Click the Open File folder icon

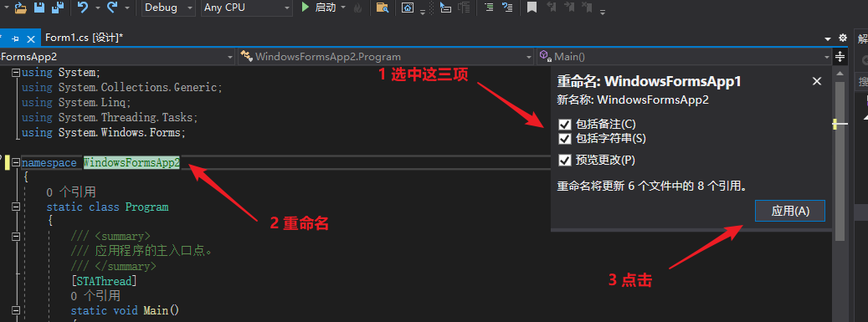tap(20, 8)
